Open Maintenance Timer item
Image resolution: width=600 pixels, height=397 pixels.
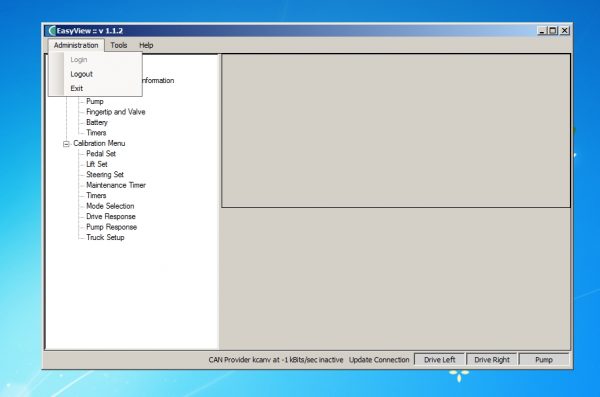click(116, 185)
